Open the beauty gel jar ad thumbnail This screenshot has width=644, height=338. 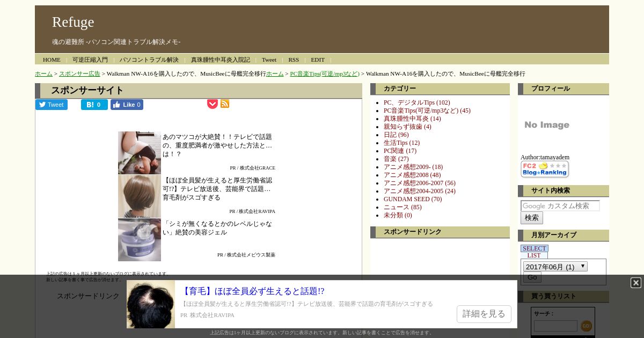[140, 240]
